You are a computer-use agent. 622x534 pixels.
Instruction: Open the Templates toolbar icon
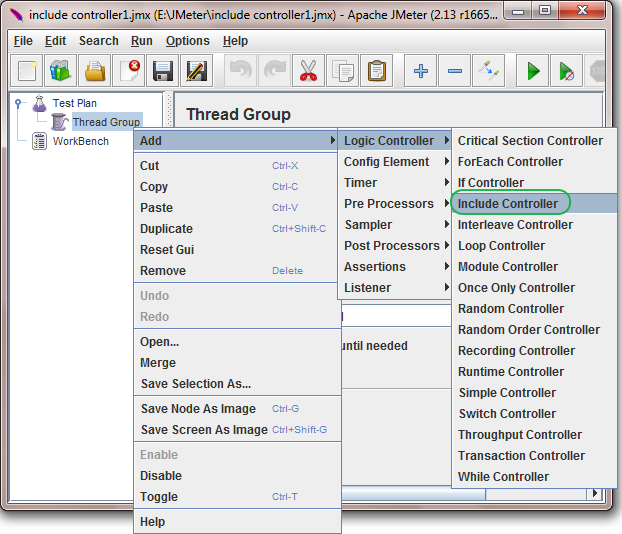click(60, 71)
